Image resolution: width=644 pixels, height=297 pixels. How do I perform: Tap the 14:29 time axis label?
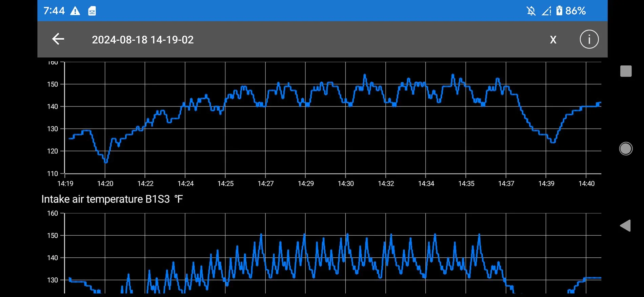(306, 183)
